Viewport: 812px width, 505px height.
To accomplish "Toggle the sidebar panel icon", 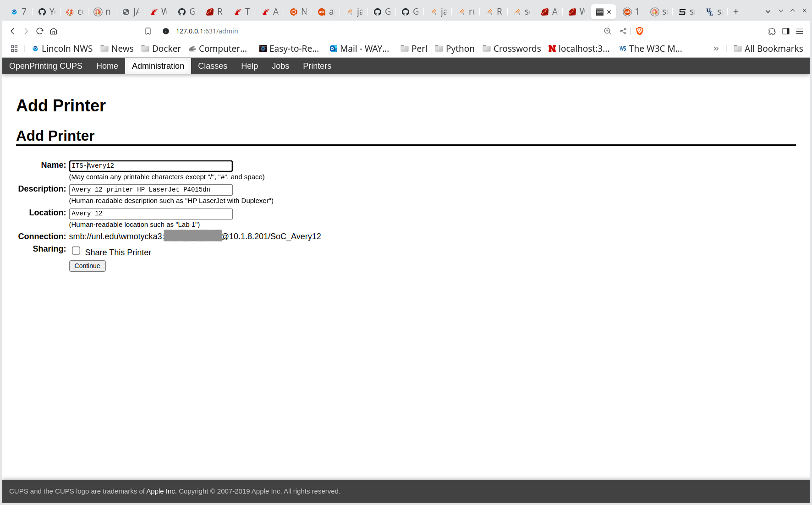I will click(786, 31).
